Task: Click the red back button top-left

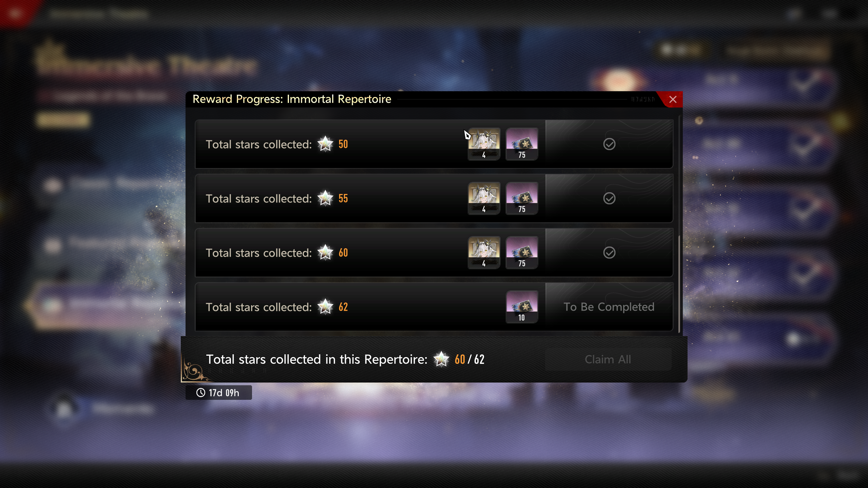Action: tap(15, 14)
